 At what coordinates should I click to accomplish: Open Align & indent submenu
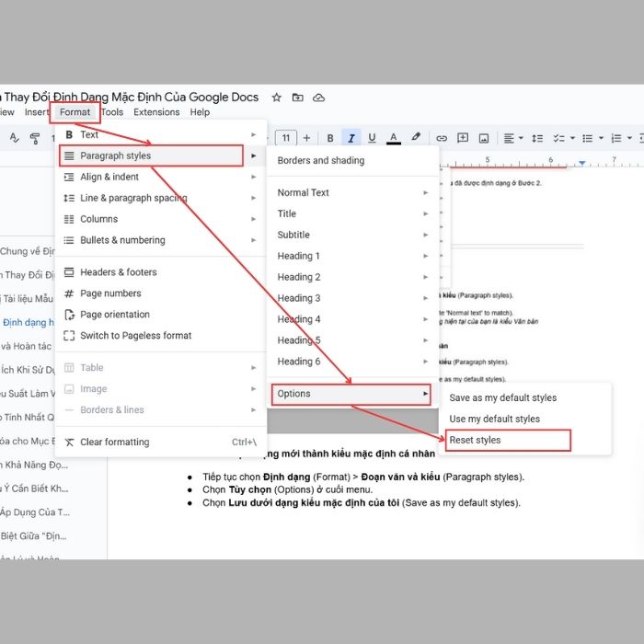(161, 177)
